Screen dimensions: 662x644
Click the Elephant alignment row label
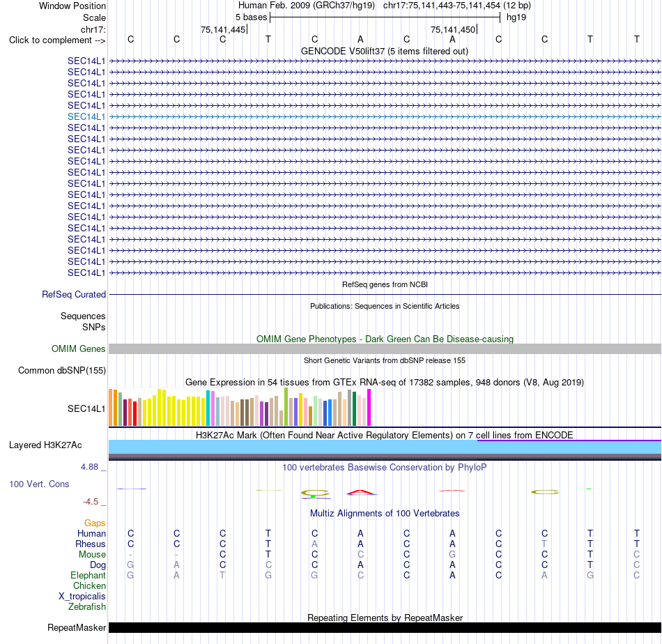(x=88, y=576)
